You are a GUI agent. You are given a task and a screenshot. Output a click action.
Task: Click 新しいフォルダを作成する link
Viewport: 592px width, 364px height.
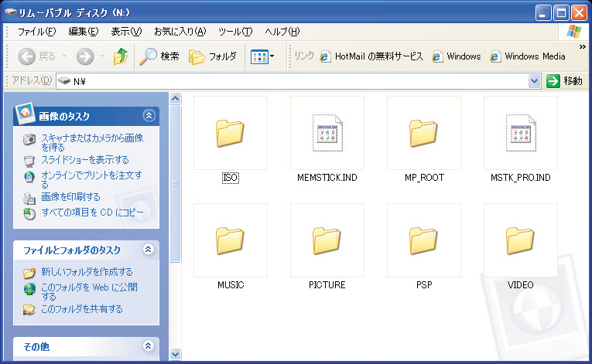point(87,271)
